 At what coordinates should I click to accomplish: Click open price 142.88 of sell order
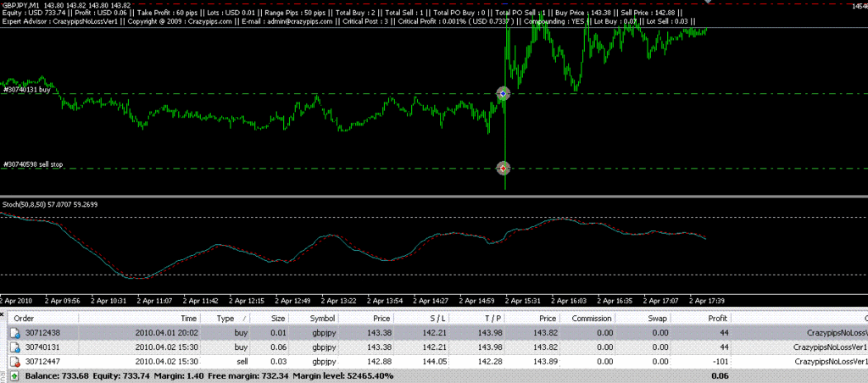(379, 362)
